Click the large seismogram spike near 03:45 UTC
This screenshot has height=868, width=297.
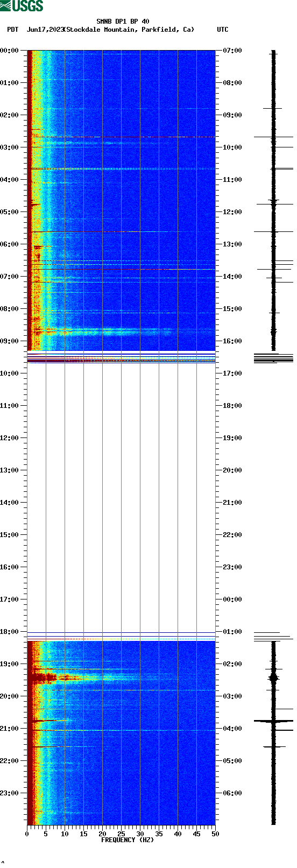(273, 721)
